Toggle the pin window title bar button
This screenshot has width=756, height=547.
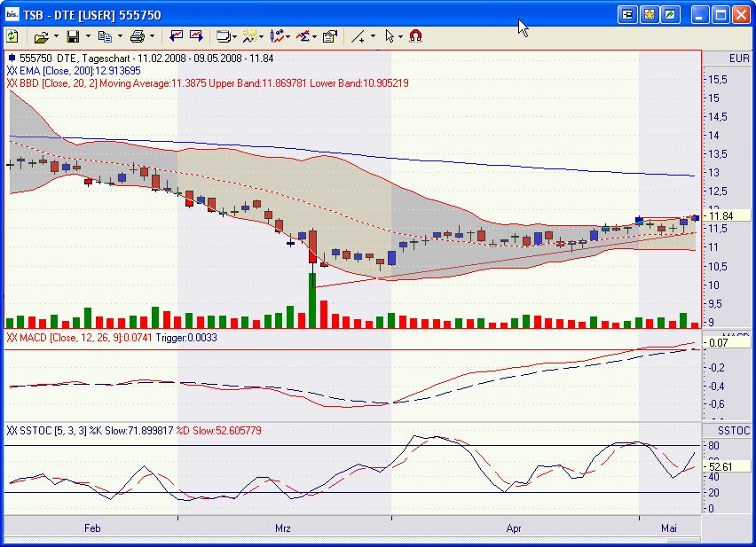[627, 15]
